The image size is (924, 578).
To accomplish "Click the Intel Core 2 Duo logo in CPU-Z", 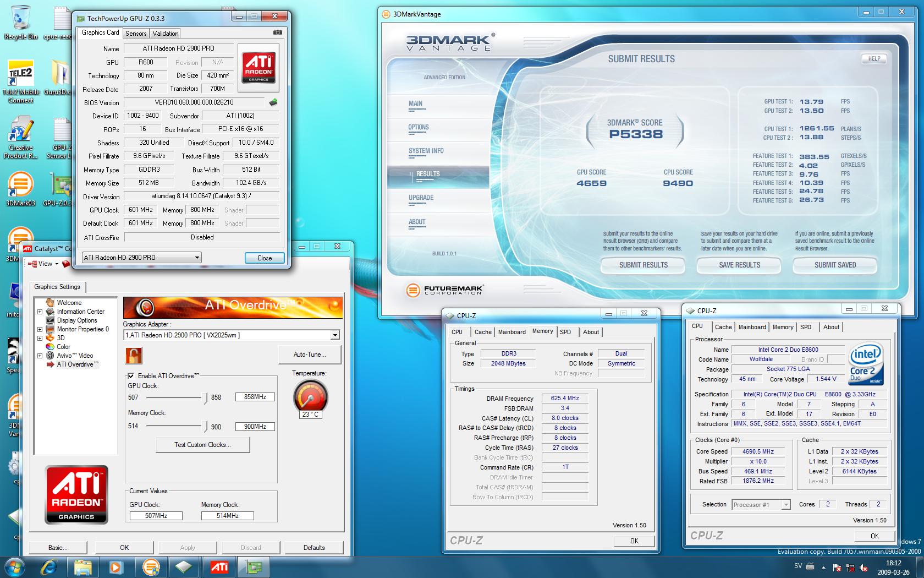I will click(866, 364).
